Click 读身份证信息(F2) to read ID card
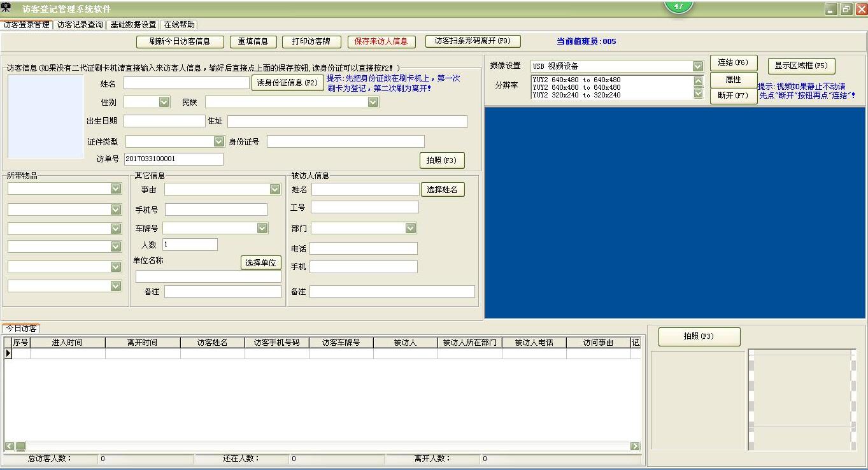 [288, 83]
